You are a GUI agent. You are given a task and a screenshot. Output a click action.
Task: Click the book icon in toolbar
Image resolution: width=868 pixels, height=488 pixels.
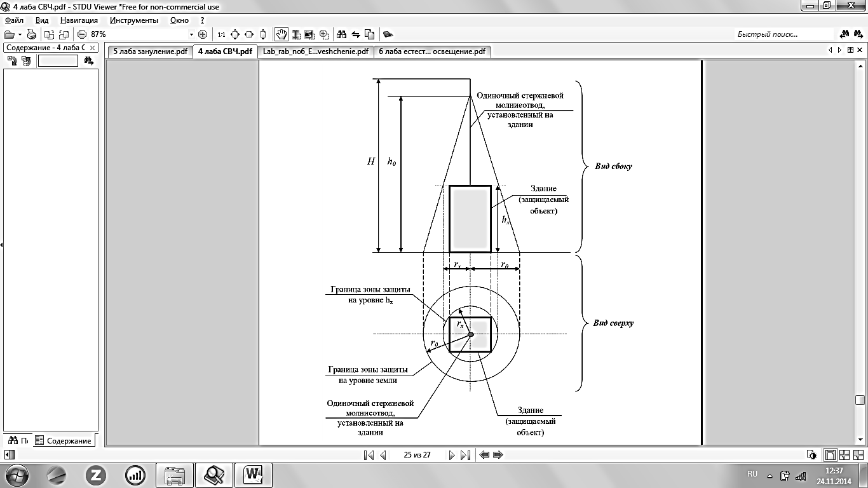point(388,34)
